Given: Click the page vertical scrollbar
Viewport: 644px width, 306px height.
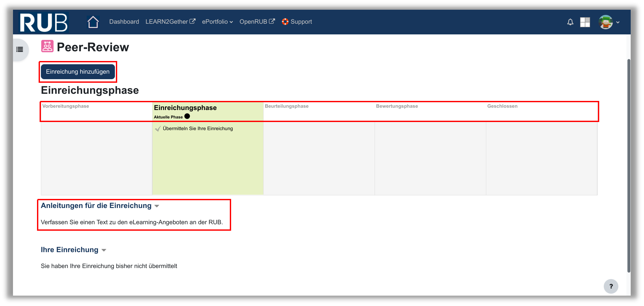Looking at the screenshot, I should pyautogui.click(x=628, y=162).
